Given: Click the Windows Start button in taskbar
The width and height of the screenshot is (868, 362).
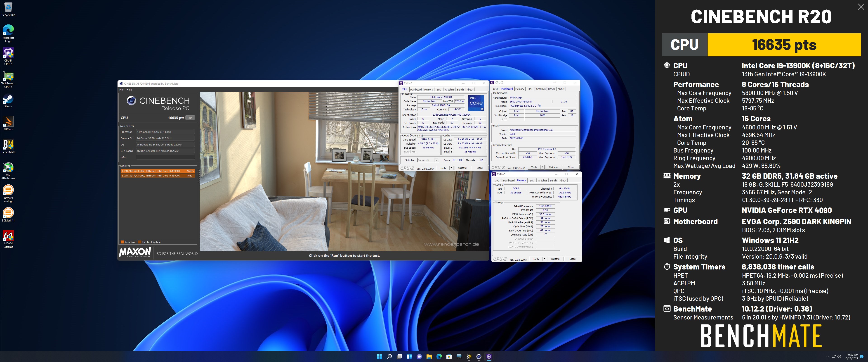Looking at the screenshot, I should pyautogui.click(x=379, y=357).
